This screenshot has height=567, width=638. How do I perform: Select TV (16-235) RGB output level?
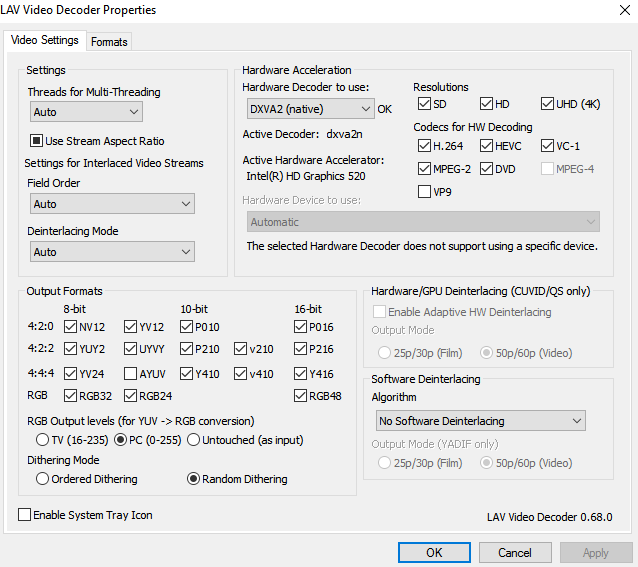42,440
